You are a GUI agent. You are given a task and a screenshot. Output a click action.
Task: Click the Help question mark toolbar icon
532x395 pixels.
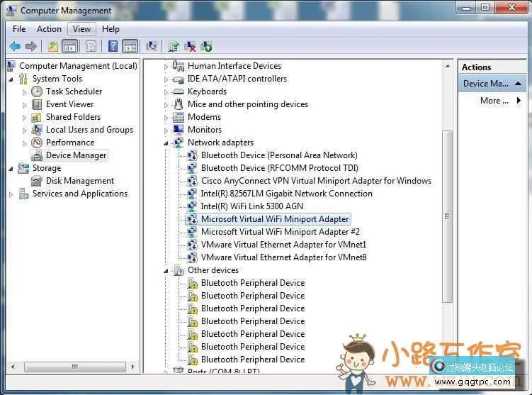113,47
